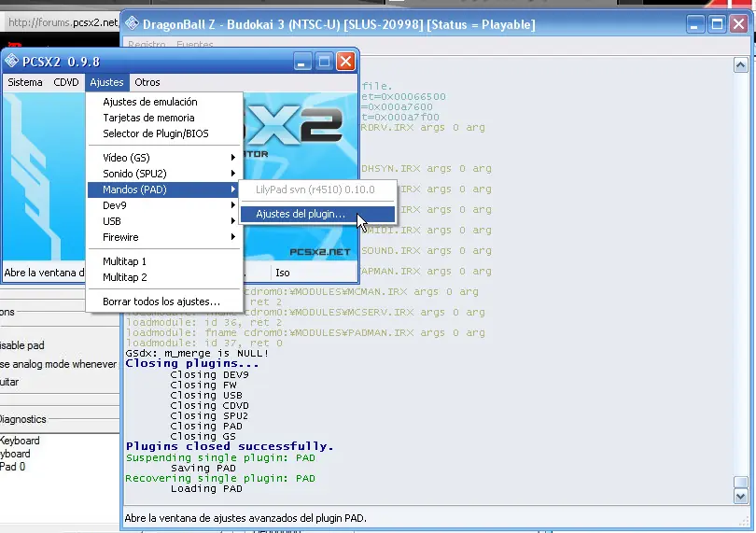Click the 'Pad 0' list entry
The width and height of the screenshot is (756, 533).
[x=12, y=467]
